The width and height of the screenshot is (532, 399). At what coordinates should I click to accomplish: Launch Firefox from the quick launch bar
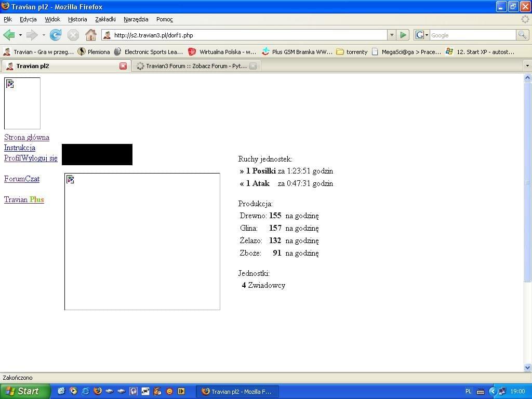(x=98, y=391)
